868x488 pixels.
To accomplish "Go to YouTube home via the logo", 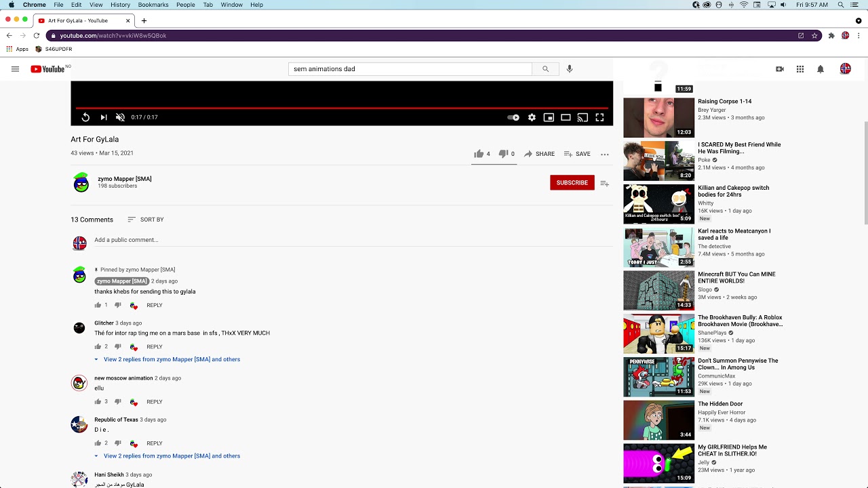I will click(x=47, y=69).
